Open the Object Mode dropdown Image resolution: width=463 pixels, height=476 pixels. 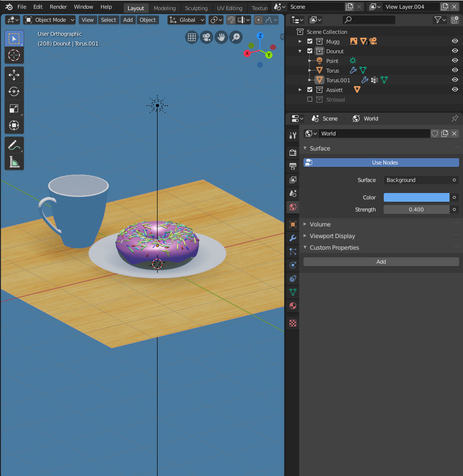(x=50, y=20)
